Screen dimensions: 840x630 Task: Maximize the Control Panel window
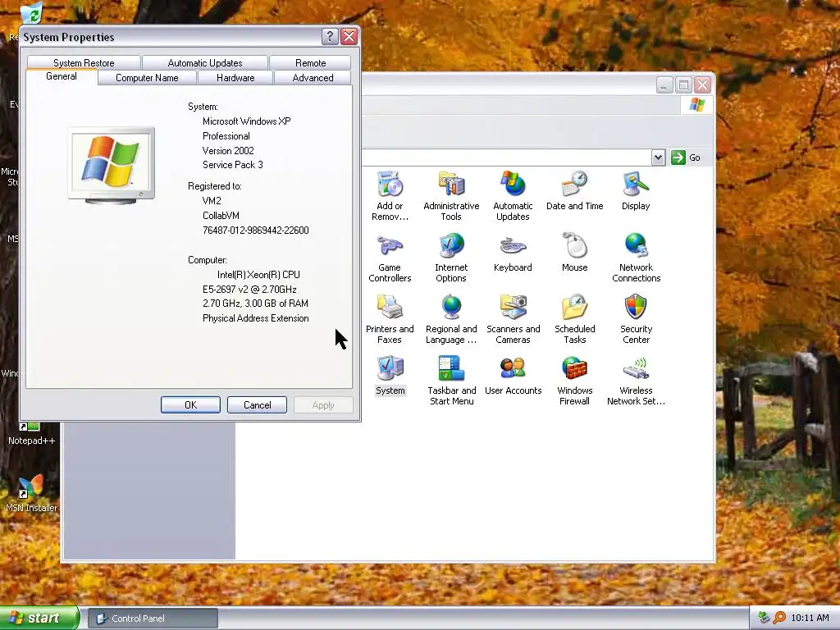[x=683, y=85]
